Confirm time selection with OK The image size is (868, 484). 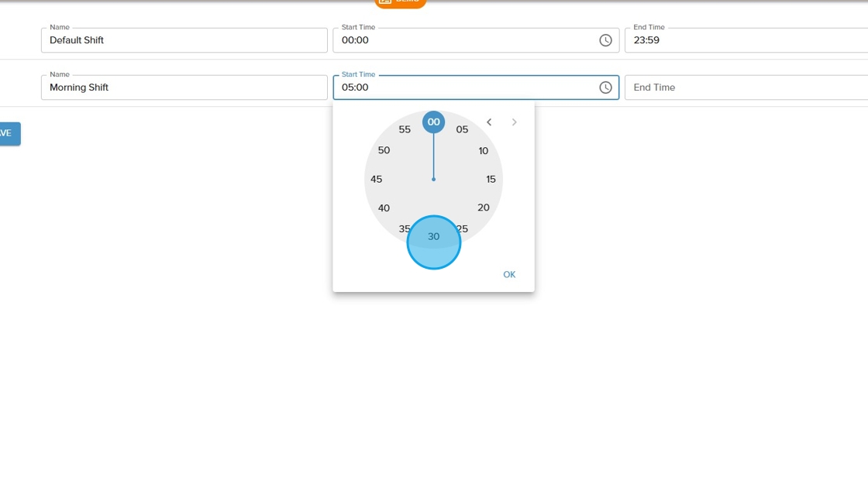point(509,275)
